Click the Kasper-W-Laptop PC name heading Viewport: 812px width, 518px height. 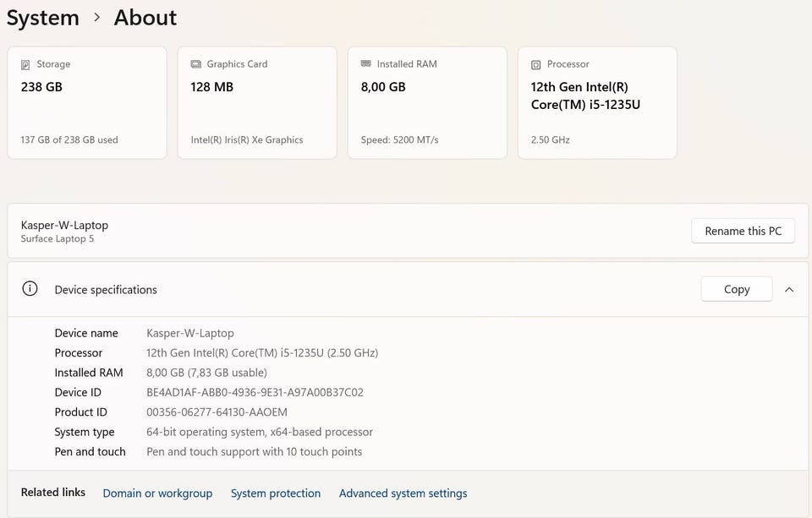pyautogui.click(x=65, y=225)
